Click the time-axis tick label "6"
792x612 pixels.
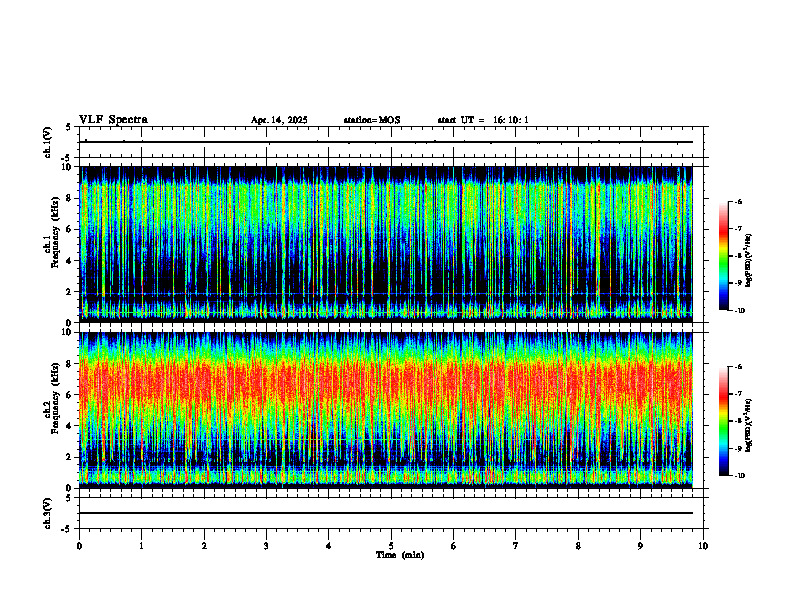pos(454,546)
